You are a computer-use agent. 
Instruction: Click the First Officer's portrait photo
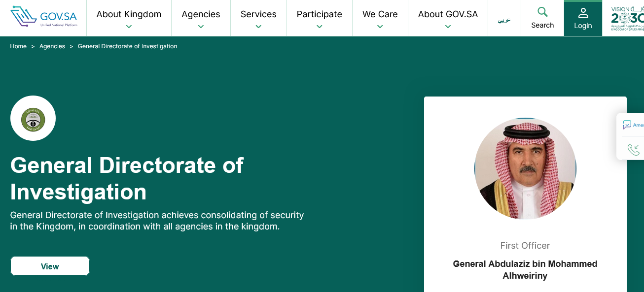point(525,169)
